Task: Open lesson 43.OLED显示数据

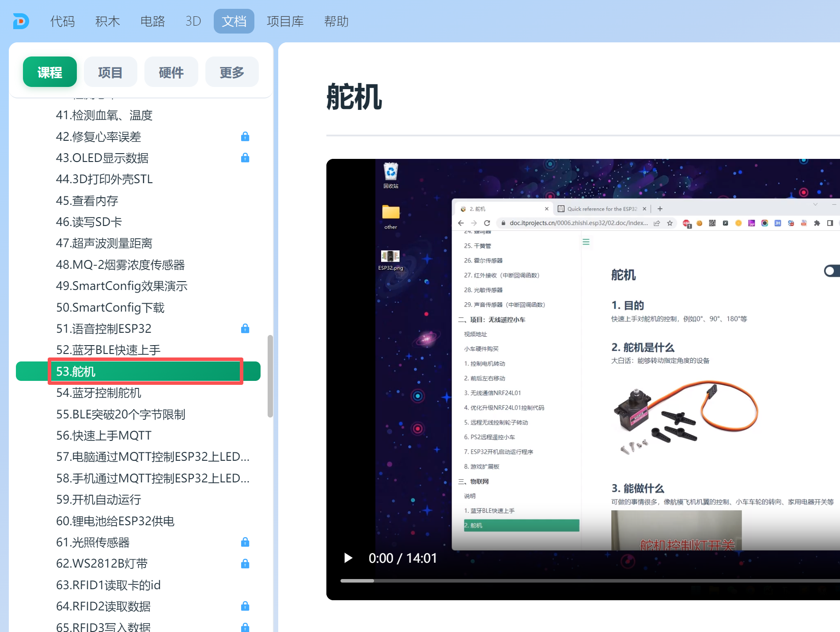Action: pos(102,158)
